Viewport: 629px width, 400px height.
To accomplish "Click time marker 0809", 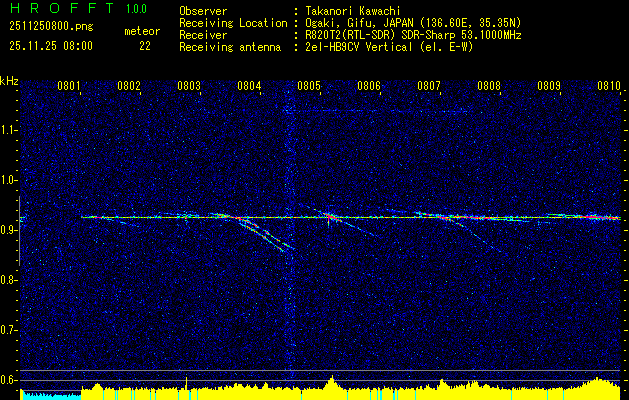I will click(549, 85).
